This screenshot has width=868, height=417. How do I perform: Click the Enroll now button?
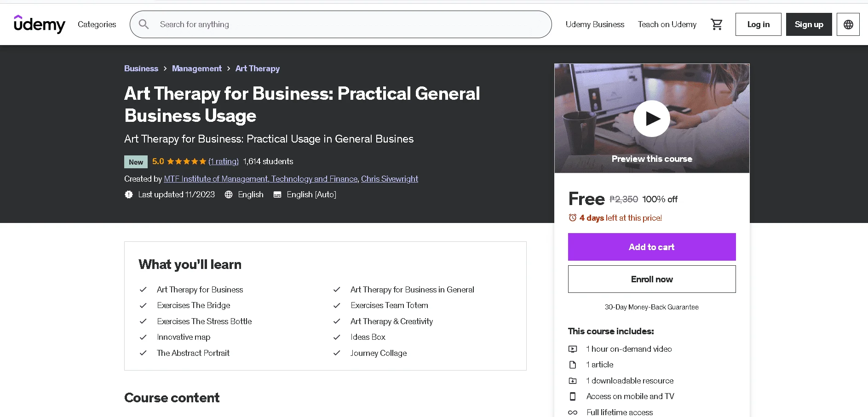(652, 279)
